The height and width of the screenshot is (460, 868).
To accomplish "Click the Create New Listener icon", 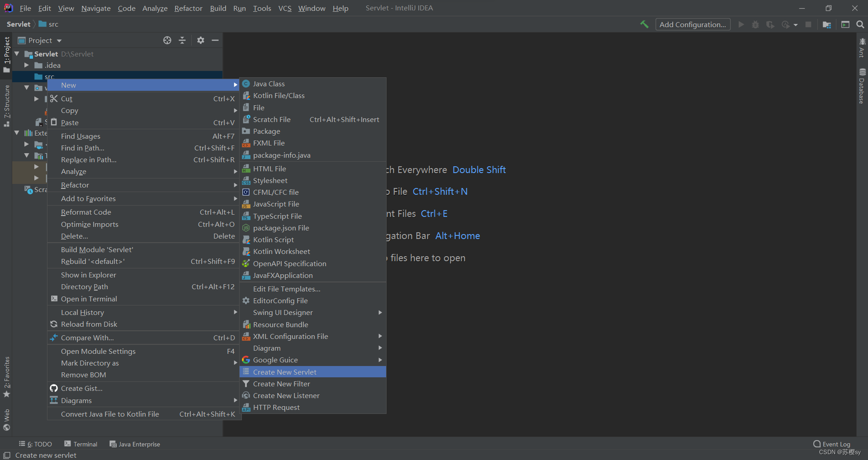I will (246, 395).
